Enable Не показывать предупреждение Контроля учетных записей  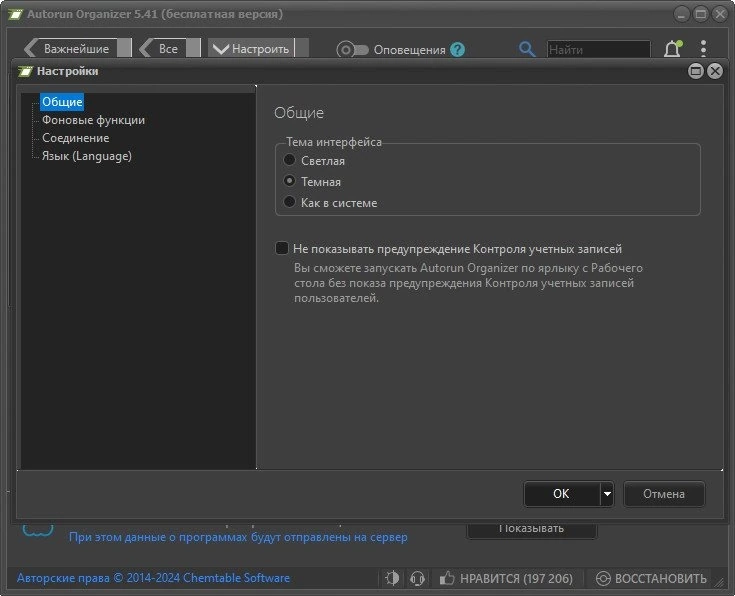click(x=282, y=248)
